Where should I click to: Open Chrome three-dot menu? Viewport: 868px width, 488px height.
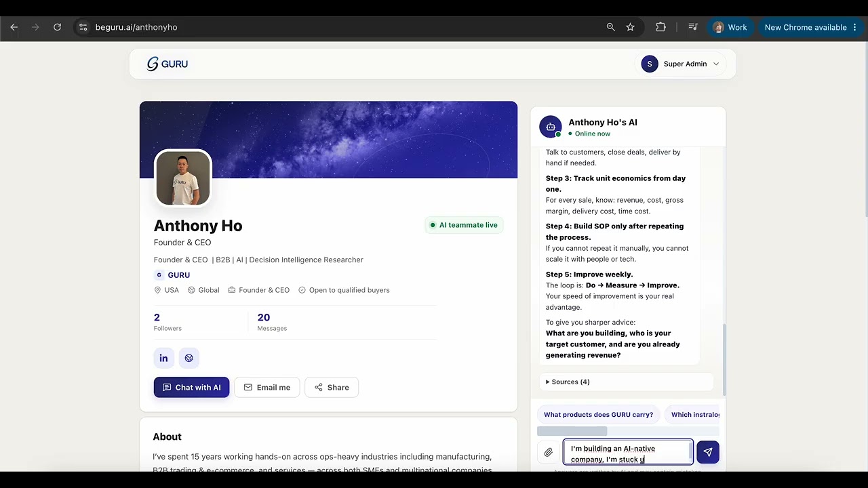tap(854, 27)
